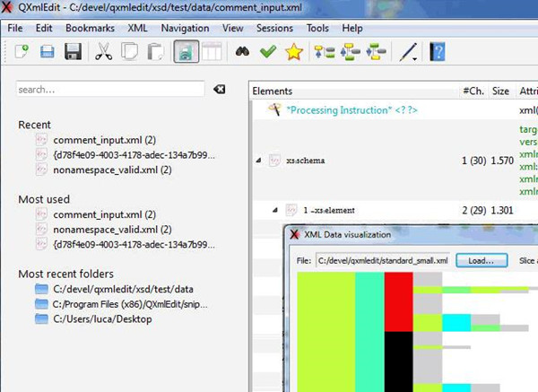Click the Paste clipboard icon

tap(154, 53)
